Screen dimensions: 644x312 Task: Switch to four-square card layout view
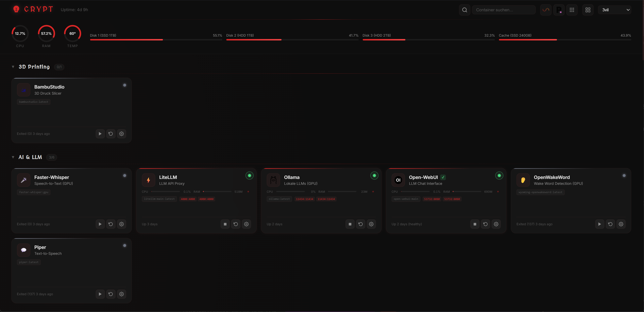pyautogui.click(x=588, y=10)
